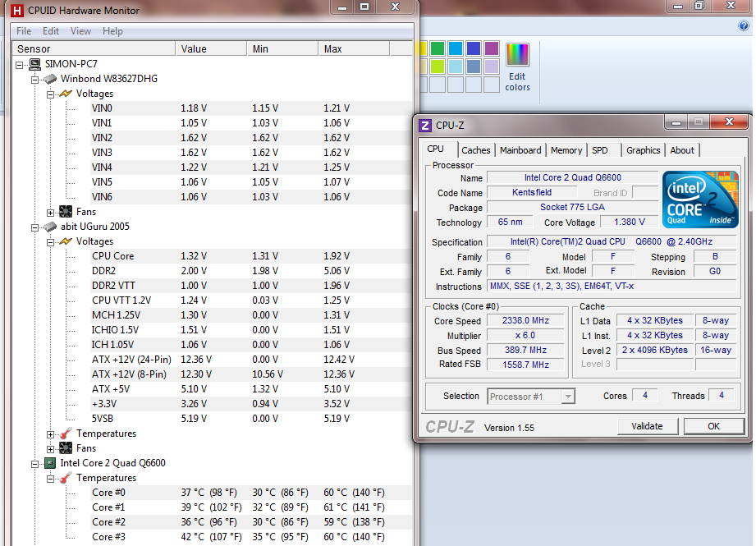The height and width of the screenshot is (546, 756).
Task: Open the View menu in Hardware Monitor
Action: click(80, 31)
